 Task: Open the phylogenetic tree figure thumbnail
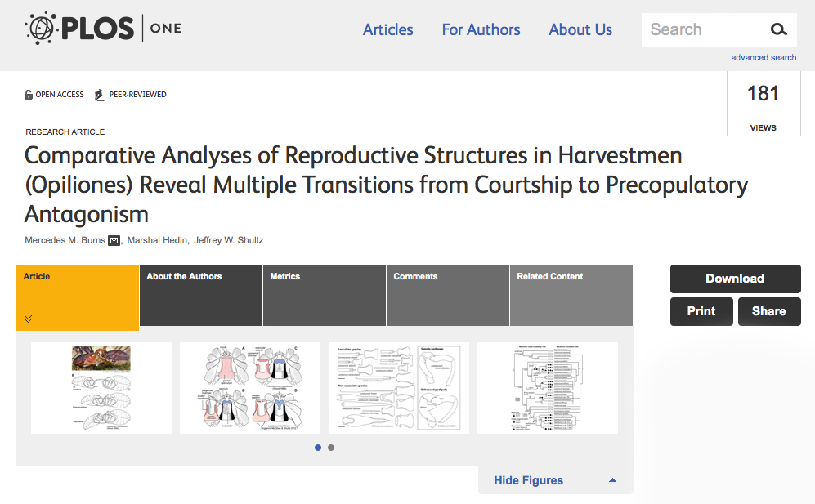(547, 388)
